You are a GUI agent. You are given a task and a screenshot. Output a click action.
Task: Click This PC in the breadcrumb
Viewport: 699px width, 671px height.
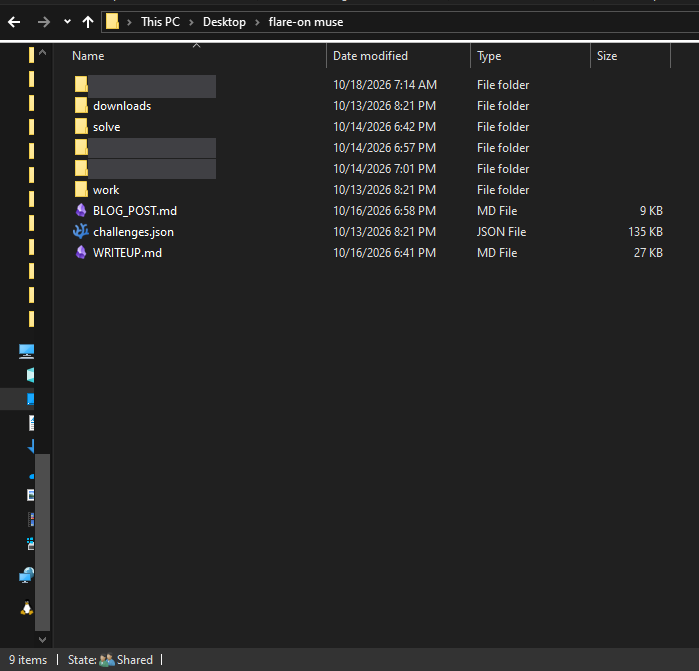point(160,22)
